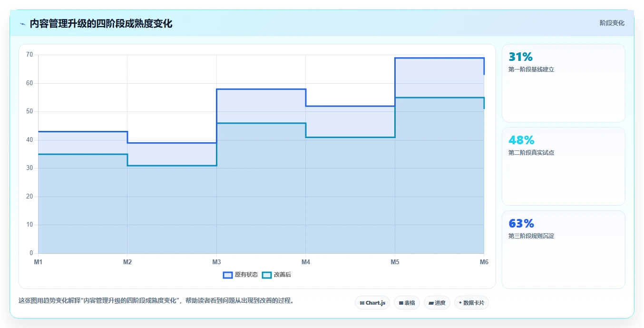Click the 30 y-axis value
Image resolution: width=644 pixels, height=328 pixels.
click(x=29, y=168)
